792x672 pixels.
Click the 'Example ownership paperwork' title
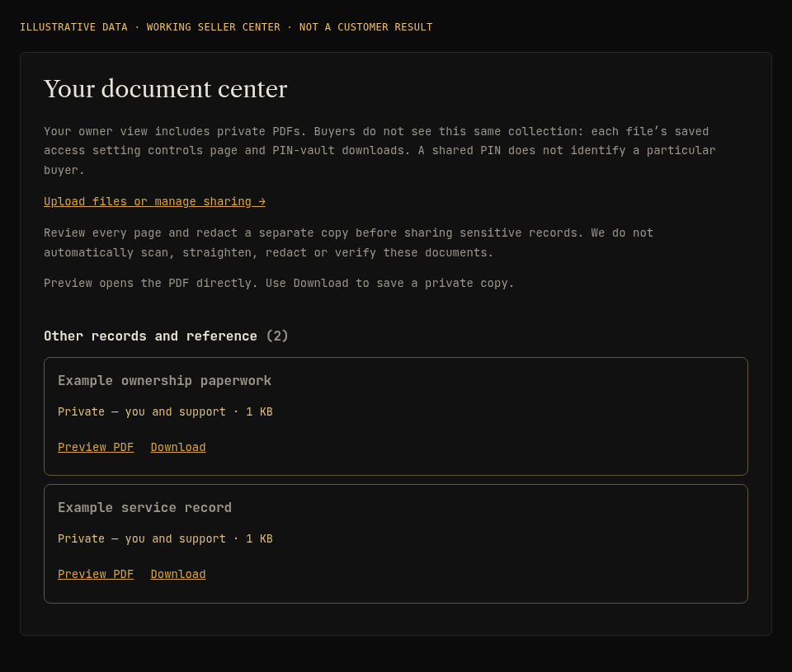click(x=165, y=381)
